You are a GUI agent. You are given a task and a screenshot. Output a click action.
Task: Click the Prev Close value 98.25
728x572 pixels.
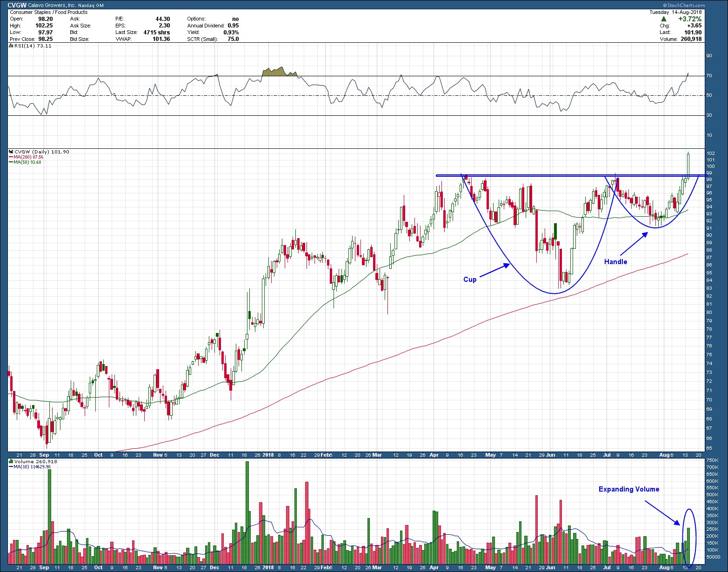(46, 39)
